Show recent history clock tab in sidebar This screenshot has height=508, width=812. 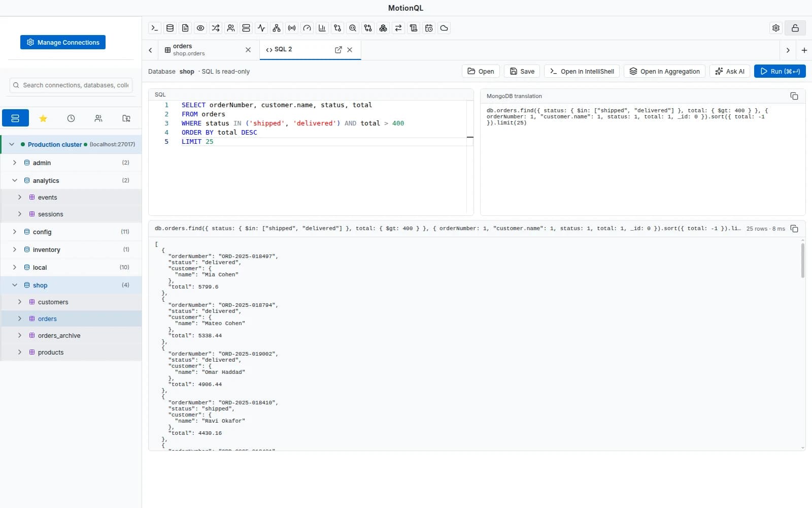(71, 118)
